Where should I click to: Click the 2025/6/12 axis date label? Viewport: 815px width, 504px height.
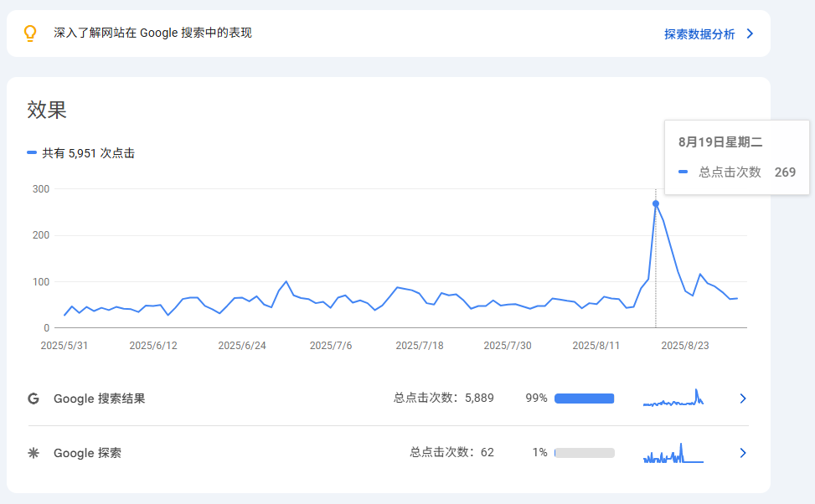(153, 346)
